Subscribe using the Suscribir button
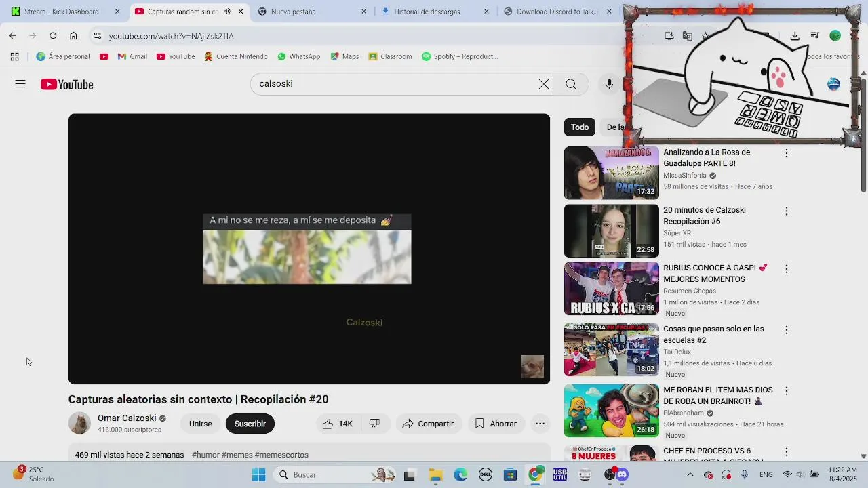868x488 pixels. click(250, 424)
